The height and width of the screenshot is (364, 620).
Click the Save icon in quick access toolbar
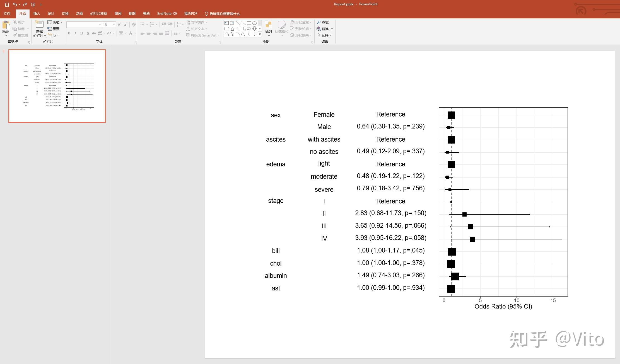(7, 4)
